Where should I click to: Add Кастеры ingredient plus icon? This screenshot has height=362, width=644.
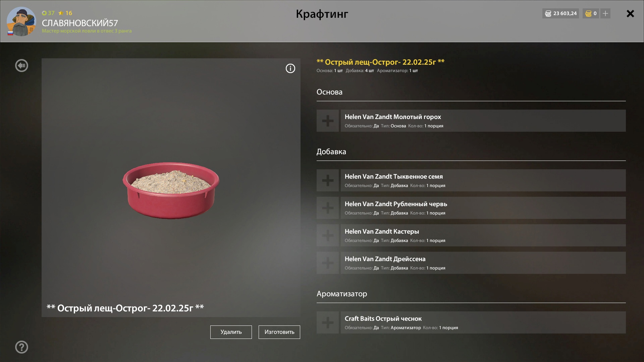(x=328, y=235)
